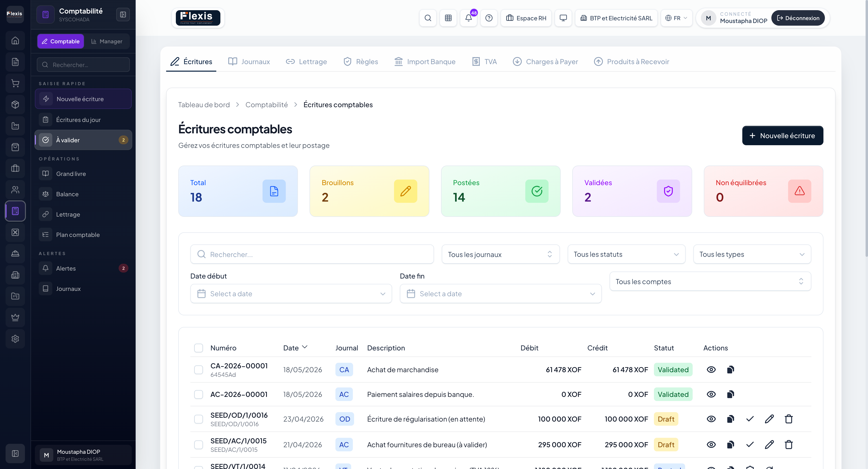
Task: Check the box for AC-2026-00001
Action: (198, 394)
